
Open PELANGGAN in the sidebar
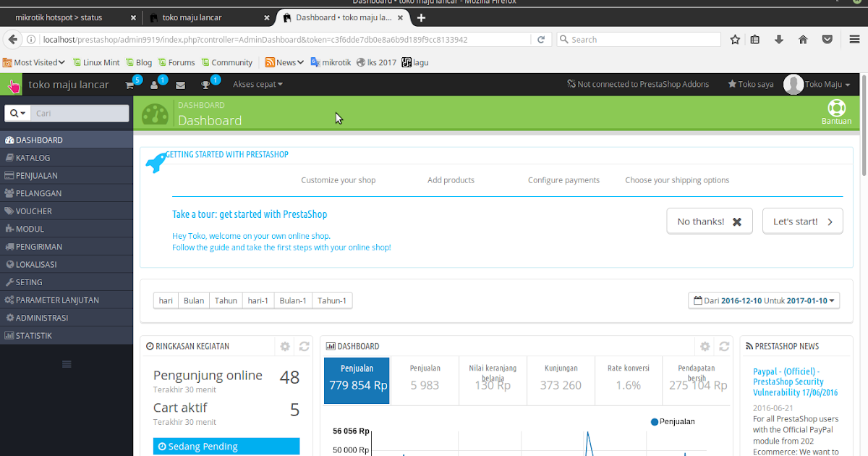point(67,193)
